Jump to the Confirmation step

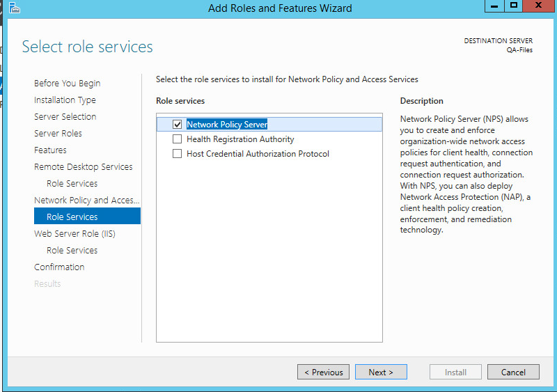tap(59, 267)
